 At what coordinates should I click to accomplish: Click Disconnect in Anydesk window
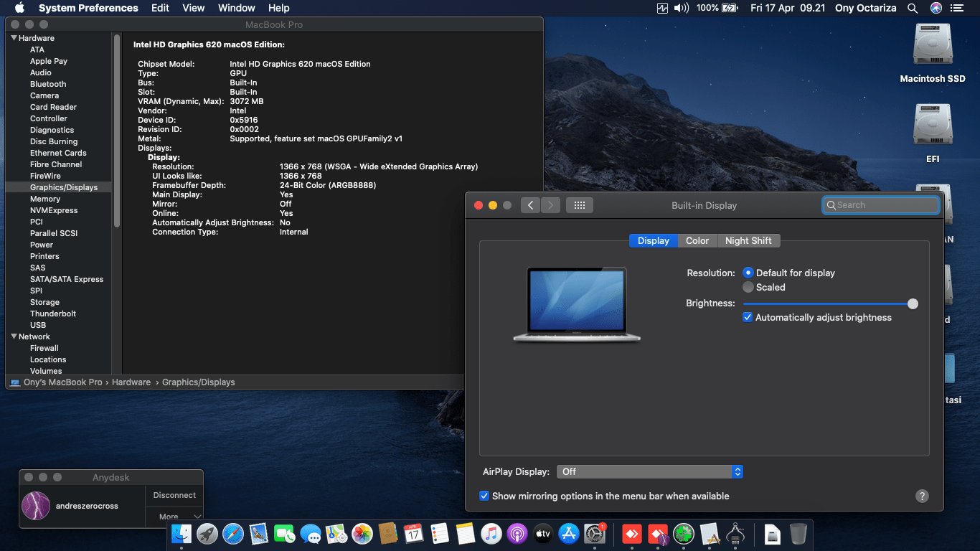tap(174, 495)
